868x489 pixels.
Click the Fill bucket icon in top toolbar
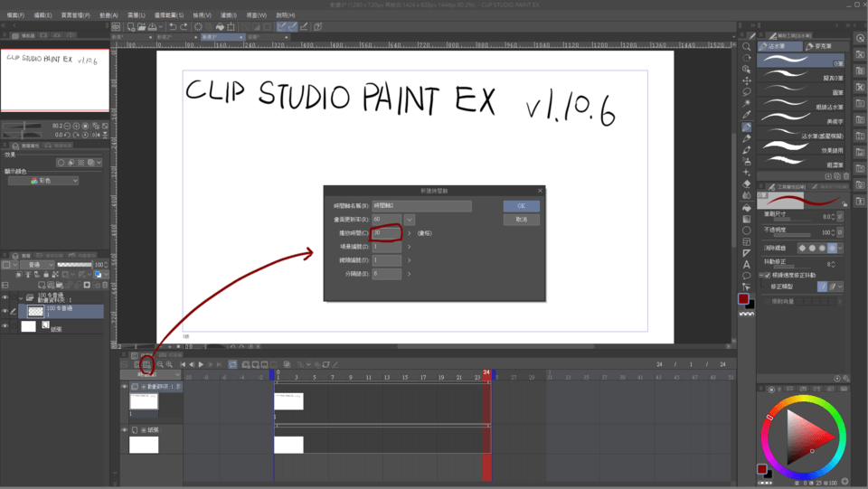pyautogui.click(x=220, y=26)
